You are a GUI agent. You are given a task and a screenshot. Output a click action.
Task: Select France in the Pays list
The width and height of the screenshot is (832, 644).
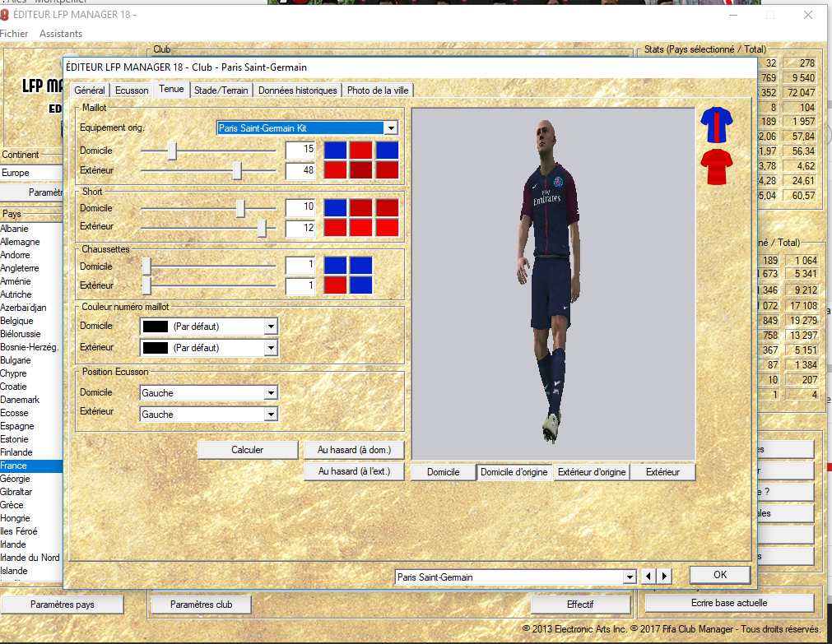click(x=31, y=466)
